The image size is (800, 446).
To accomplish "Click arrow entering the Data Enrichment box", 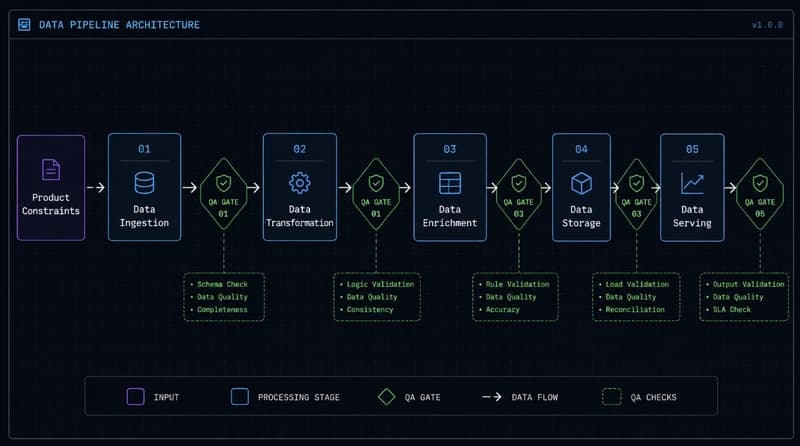I will 406,188.
